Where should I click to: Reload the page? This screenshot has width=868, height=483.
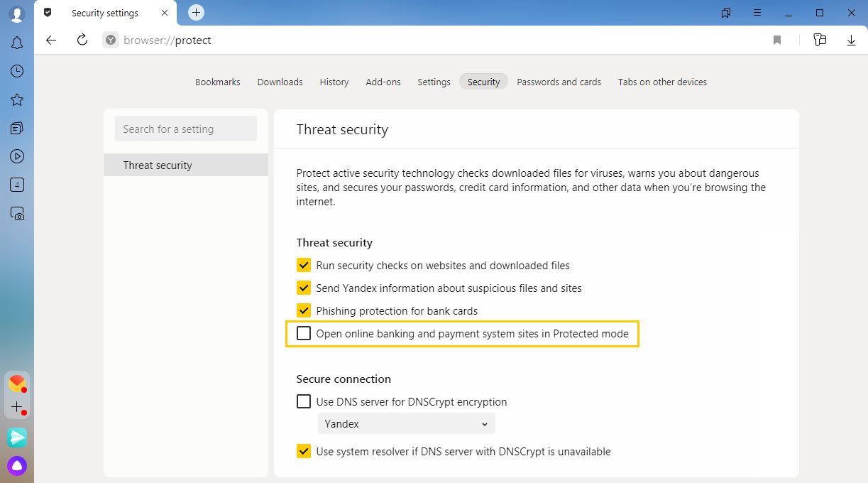pos(82,40)
